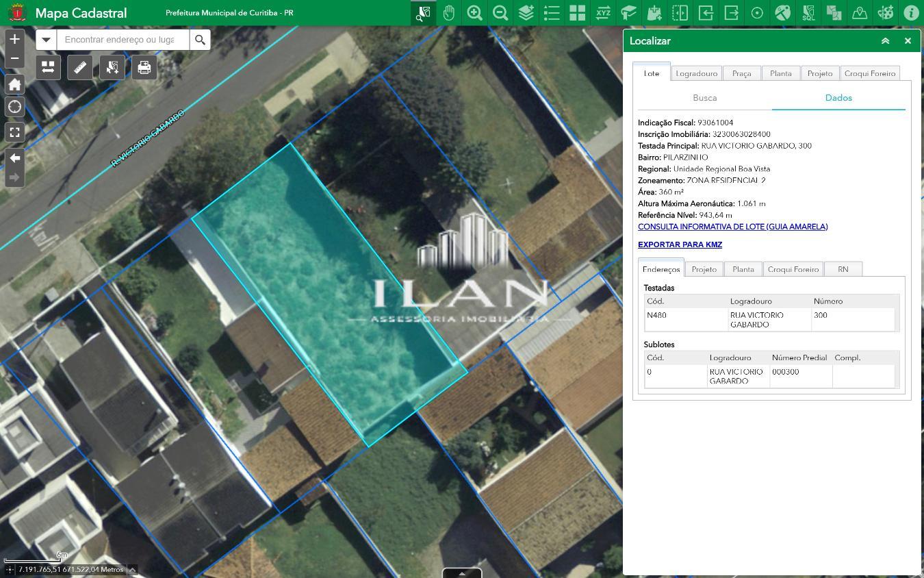Expand the search source dropdown arrow

[x=46, y=40]
